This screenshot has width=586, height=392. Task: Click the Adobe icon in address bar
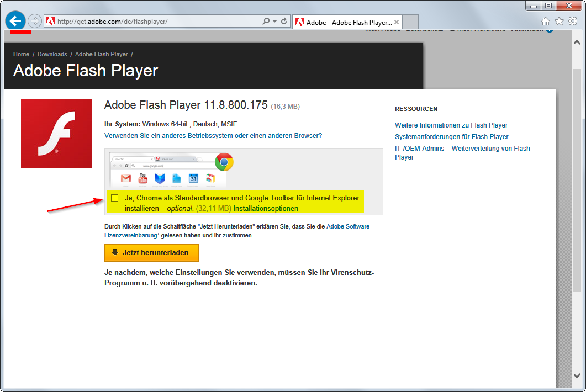(50, 22)
